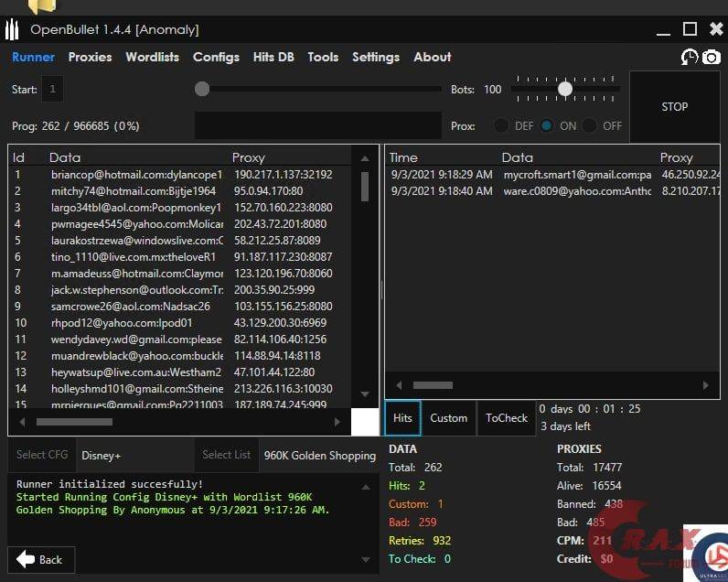Select row with rhpod12@yahoo.com
Viewport: 728px width, 582px height.
179,323
